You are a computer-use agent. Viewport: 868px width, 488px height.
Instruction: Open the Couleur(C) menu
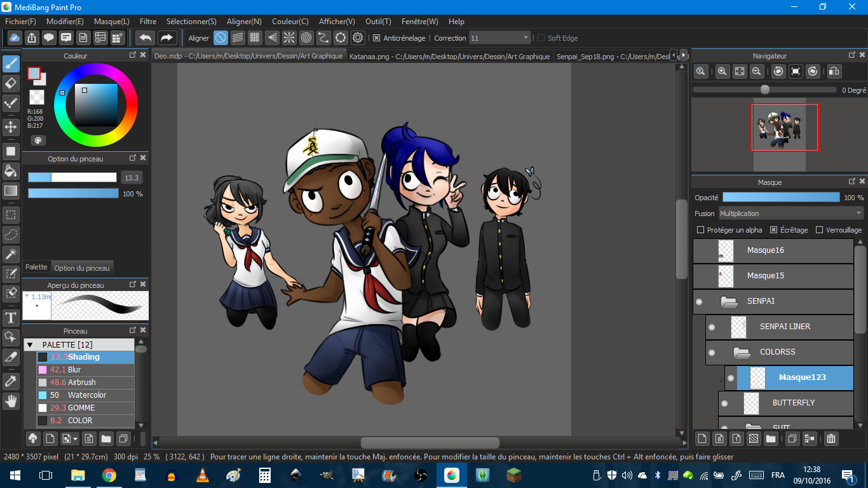point(290,21)
